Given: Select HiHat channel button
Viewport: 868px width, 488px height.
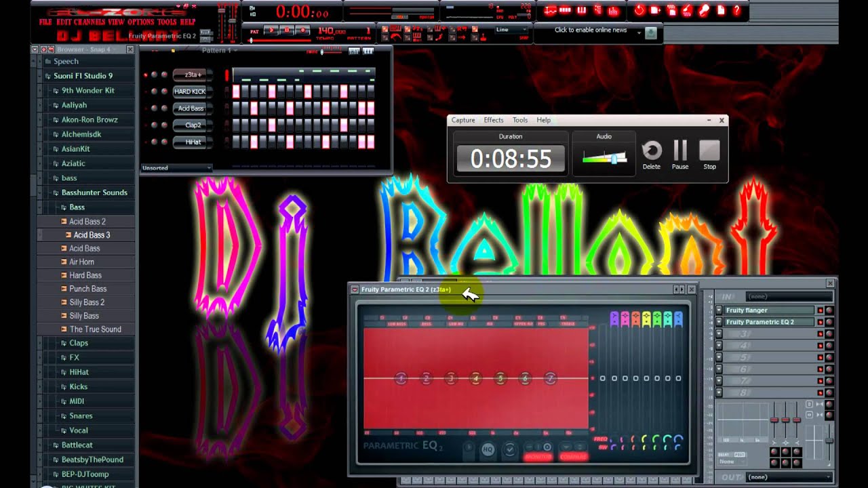Looking at the screenshot, I should tap(190, 142).
